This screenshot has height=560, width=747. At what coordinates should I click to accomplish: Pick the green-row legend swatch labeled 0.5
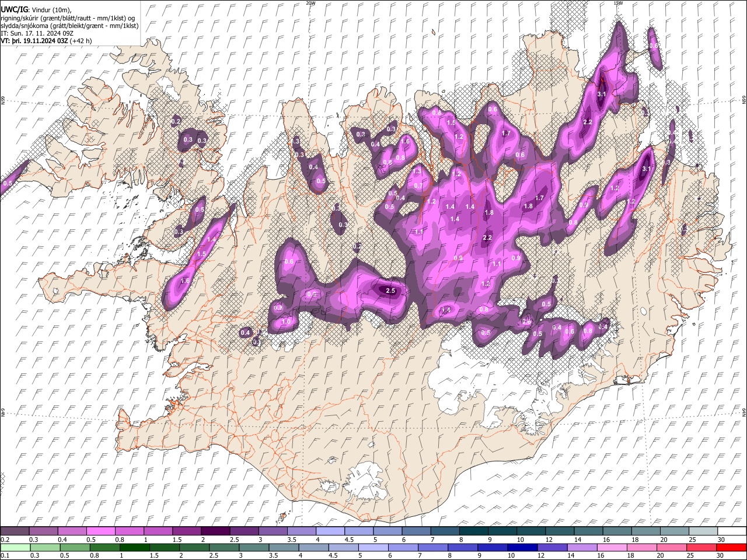[x=75, y=548]
